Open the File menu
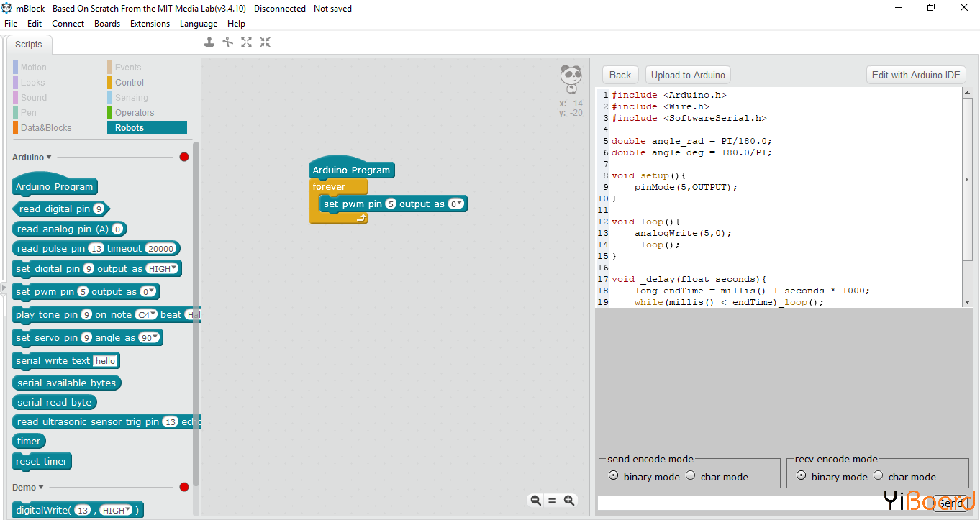Screen dimensions: 980x520 pos(11,24)
